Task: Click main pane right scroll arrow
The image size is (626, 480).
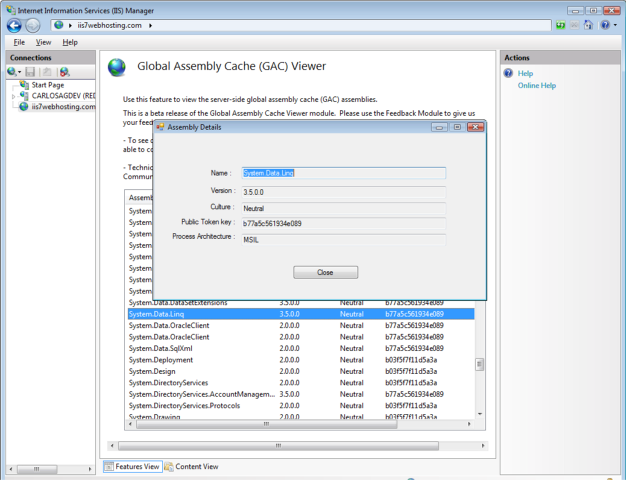Action: click(483, 445)
